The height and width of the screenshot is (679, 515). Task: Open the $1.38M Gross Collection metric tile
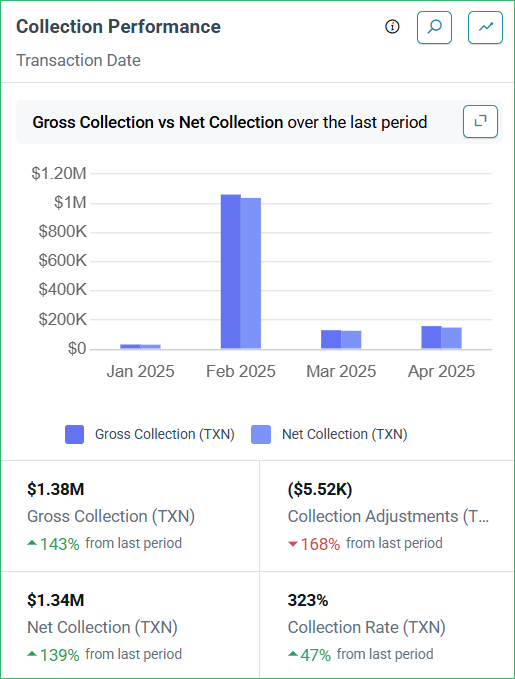[130, 516]
